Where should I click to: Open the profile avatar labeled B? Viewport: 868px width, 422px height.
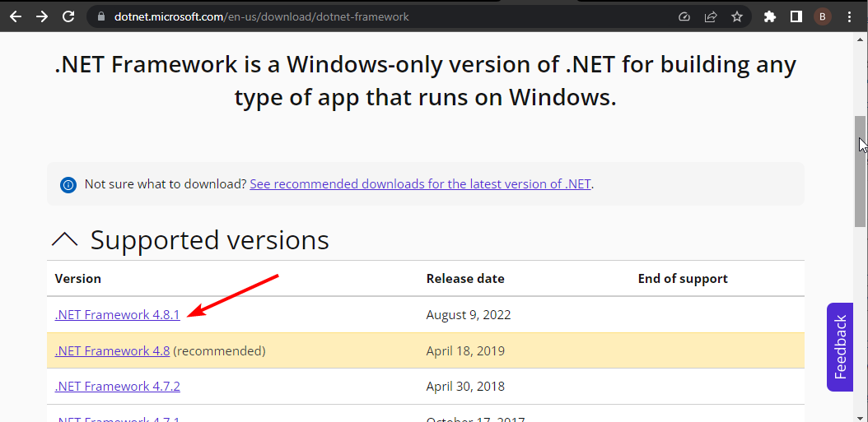tap(822, 16)
